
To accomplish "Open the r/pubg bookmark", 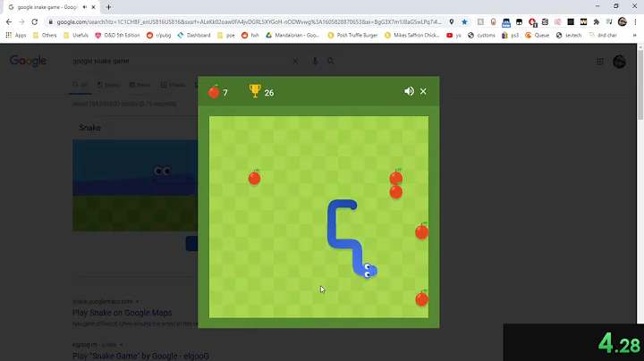I will (159, 35).
